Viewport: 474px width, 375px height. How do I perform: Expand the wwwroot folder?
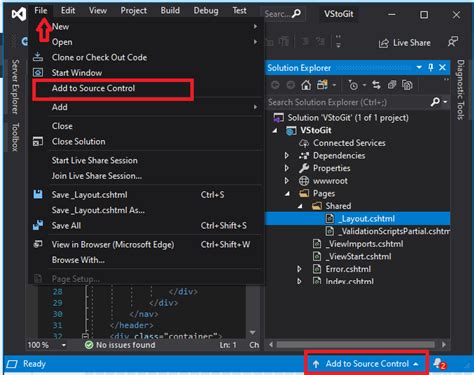point(287,181)
